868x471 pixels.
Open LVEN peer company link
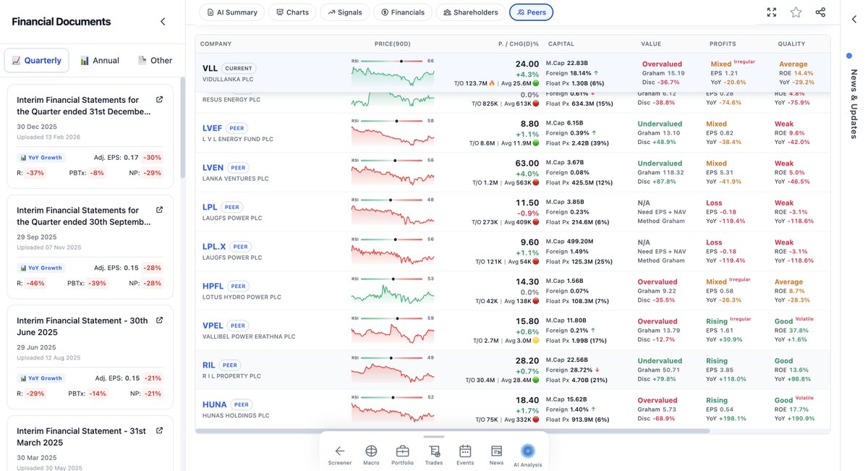point(213,167)
